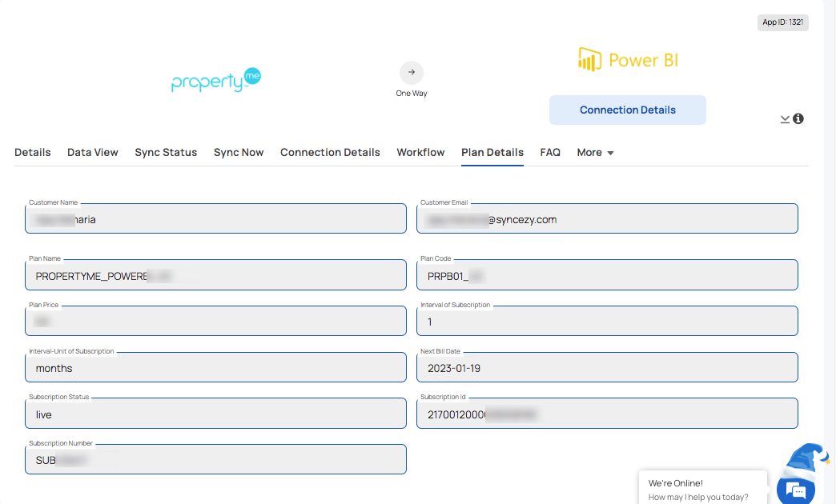Click the 'We're Online!' chat popup
The image size is (836, 504).
(x=703, y=487)
